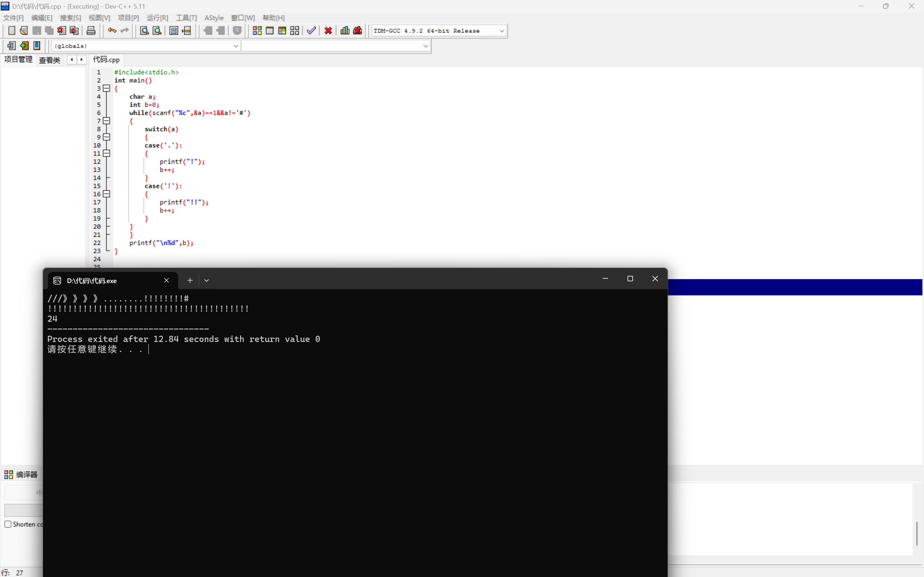Viewport: 924px width, 577px height.
Task: Open the console tab list chevron
Action: click(207, 281)
